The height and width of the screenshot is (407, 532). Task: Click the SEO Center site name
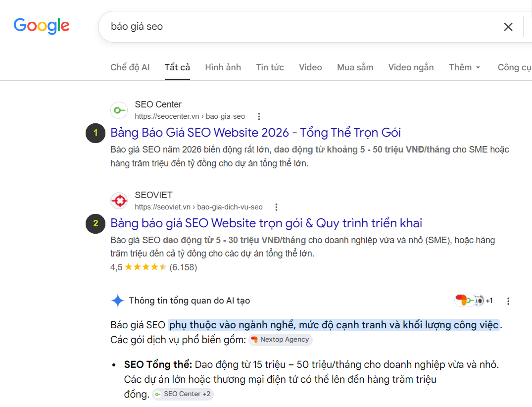158,104
